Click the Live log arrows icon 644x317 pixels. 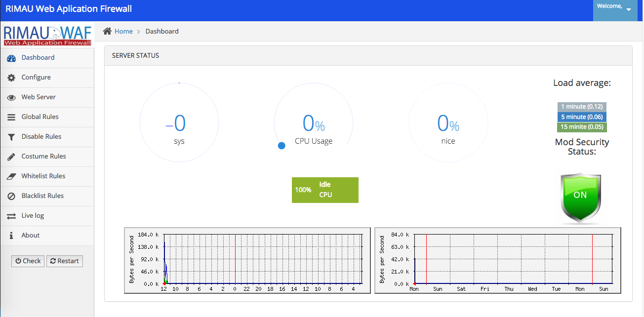(x=11, y=216)
